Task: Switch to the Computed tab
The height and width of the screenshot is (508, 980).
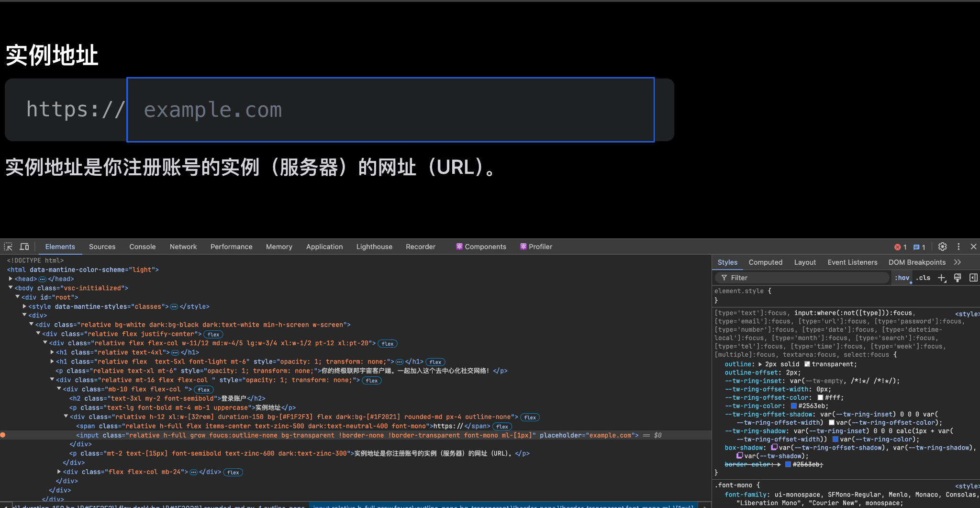Action: [x=765, y=262]
